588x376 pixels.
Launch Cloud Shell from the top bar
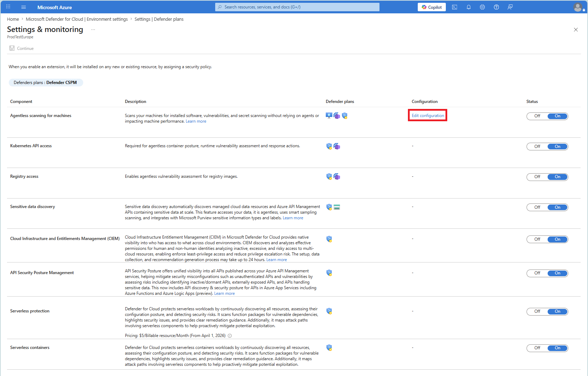click(455, 7)
